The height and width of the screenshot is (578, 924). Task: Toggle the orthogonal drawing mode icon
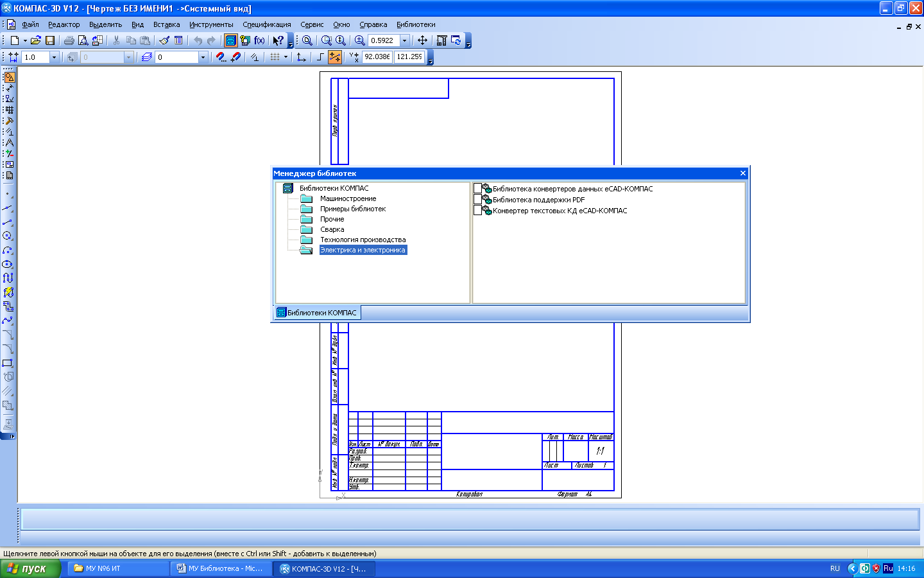pos(321,57)
